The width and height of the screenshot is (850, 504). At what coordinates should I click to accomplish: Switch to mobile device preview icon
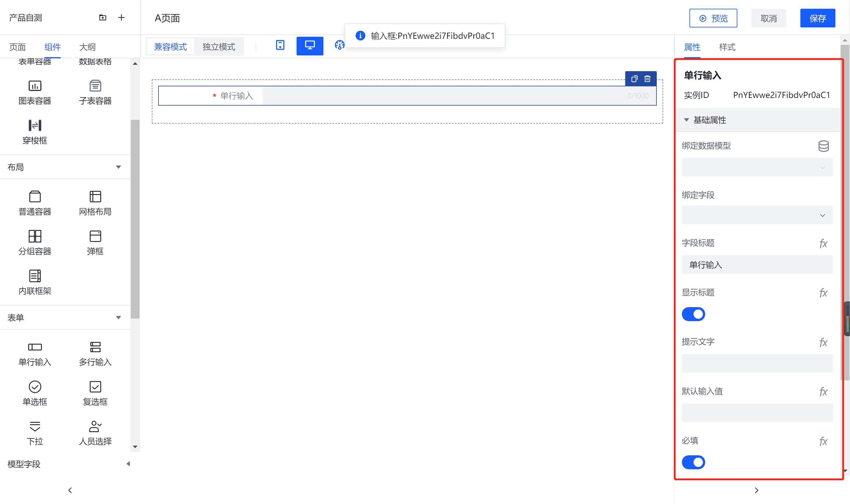pyautogui.click(x=280, y=45)
